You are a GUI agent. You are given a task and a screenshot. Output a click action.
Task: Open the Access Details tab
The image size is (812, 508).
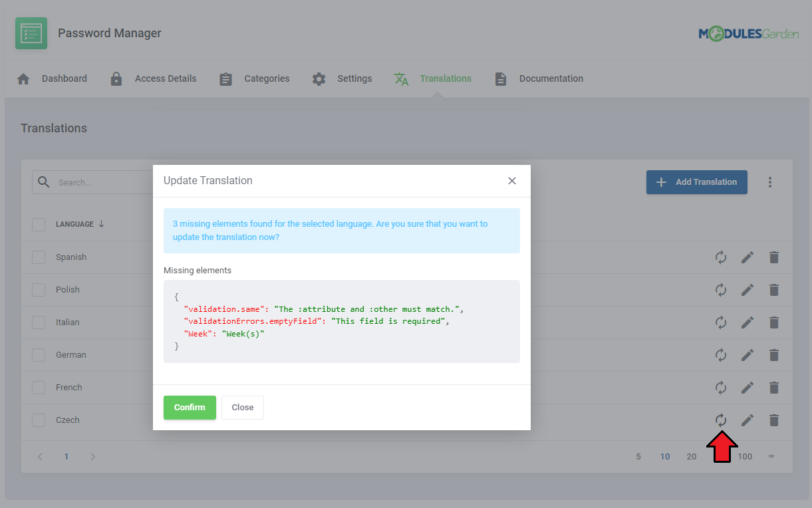(x=153, y=79)
